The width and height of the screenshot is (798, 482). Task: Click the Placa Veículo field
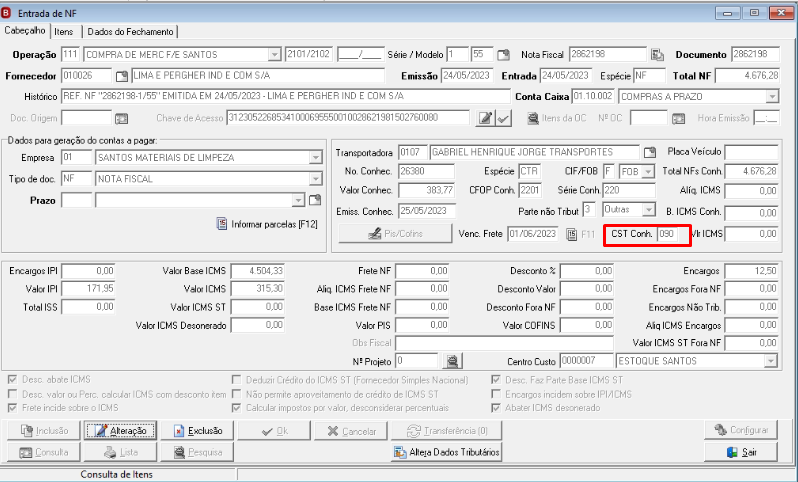tap(751, 152)
